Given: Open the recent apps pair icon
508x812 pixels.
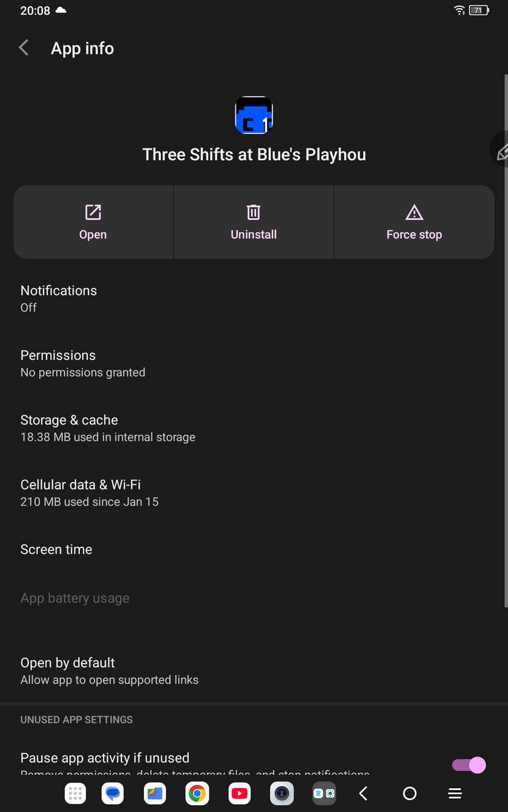Looking at the screenshot, I should coord(324,794).
